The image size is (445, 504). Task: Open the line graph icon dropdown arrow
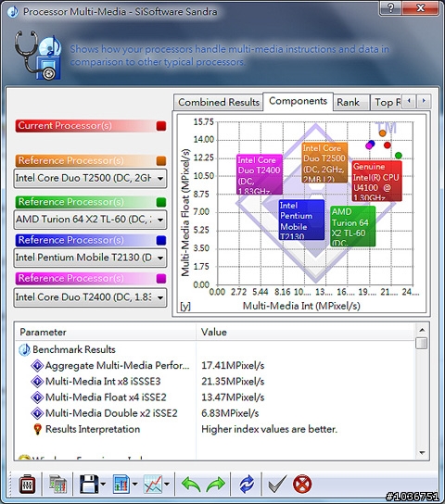[167, 484]
